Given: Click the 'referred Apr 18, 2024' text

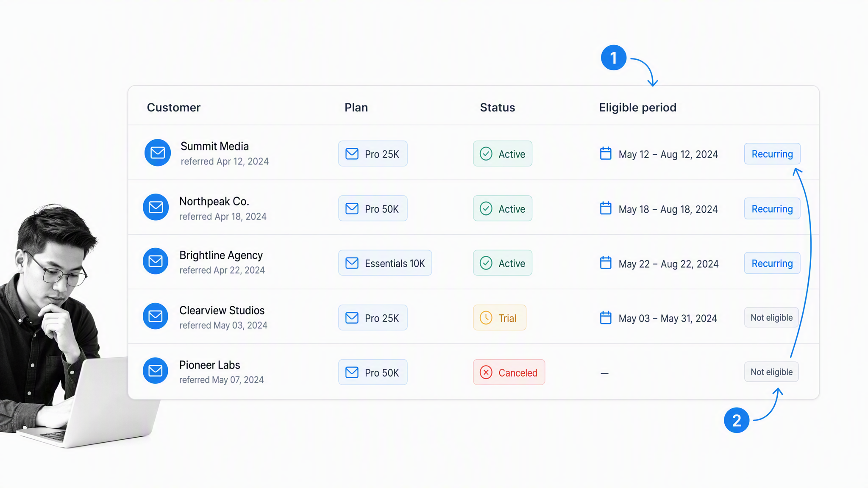Looking at the screenshot, I should [x=223, y=216].
